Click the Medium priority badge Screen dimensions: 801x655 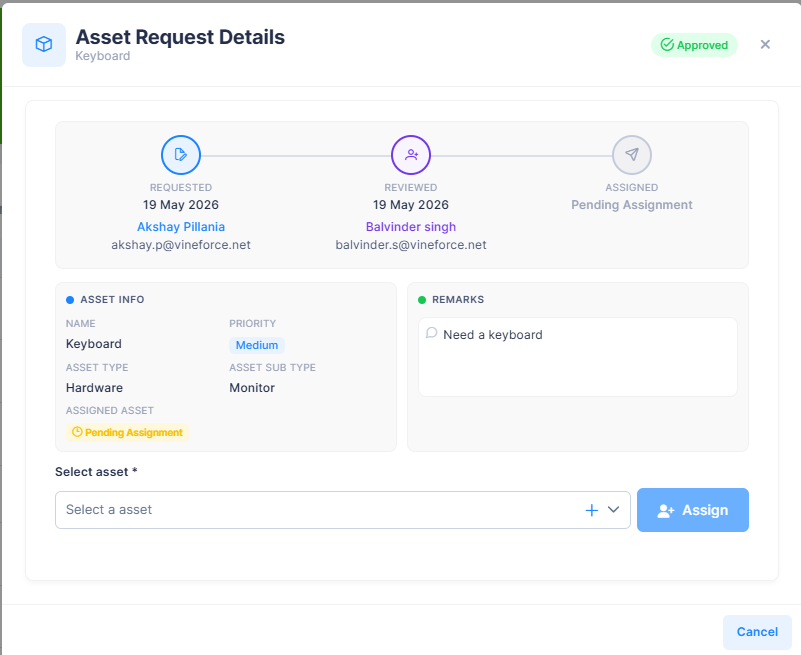(257, 345)
